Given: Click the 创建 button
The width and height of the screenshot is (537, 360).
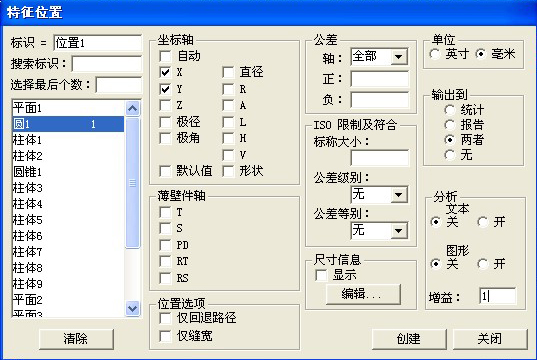Looking at the screenshot, I should [x=409, y=339].
